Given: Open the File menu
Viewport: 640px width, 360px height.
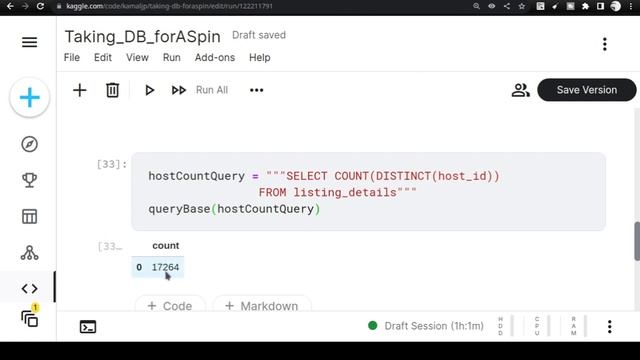Looking at the screenshot, I should [72, 58].
